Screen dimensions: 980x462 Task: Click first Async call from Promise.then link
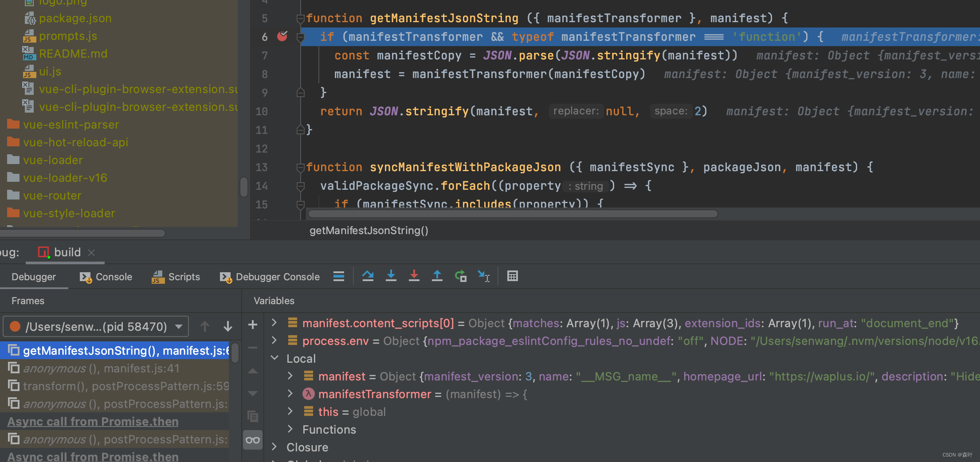pyautogui.click(x=93, y=422)
